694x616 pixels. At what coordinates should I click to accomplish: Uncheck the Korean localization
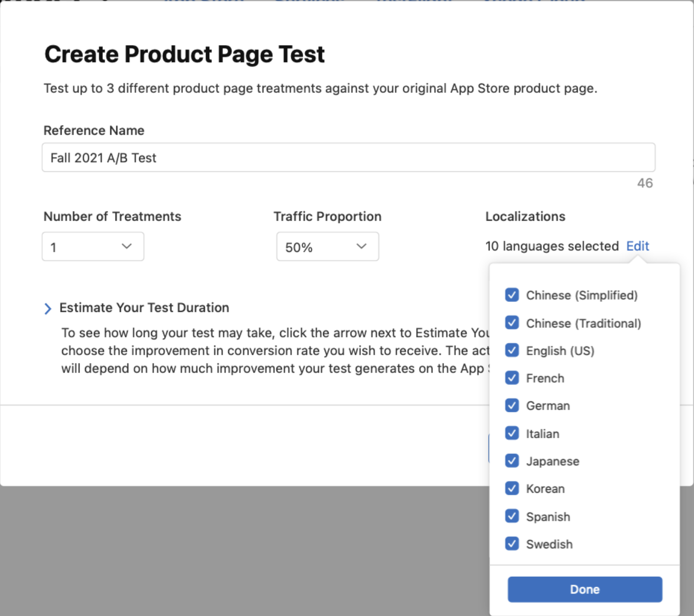512,488
